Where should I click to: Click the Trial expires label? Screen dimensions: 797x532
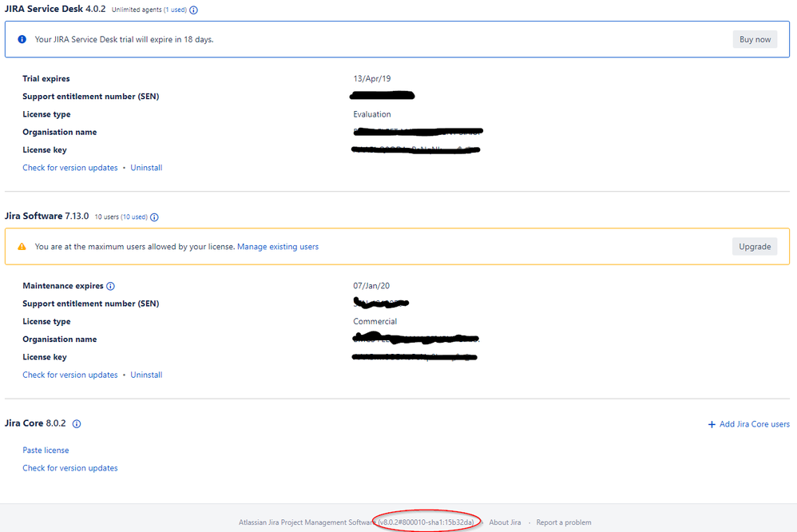tap(46, 79)
